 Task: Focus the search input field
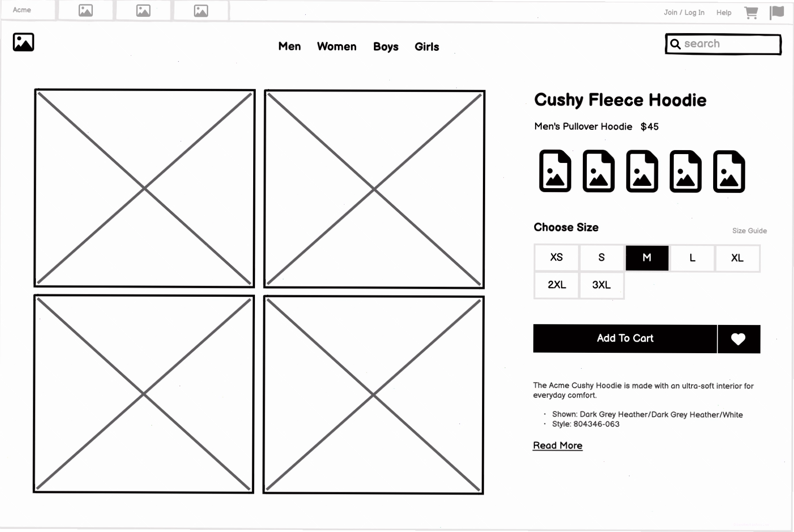723,44
